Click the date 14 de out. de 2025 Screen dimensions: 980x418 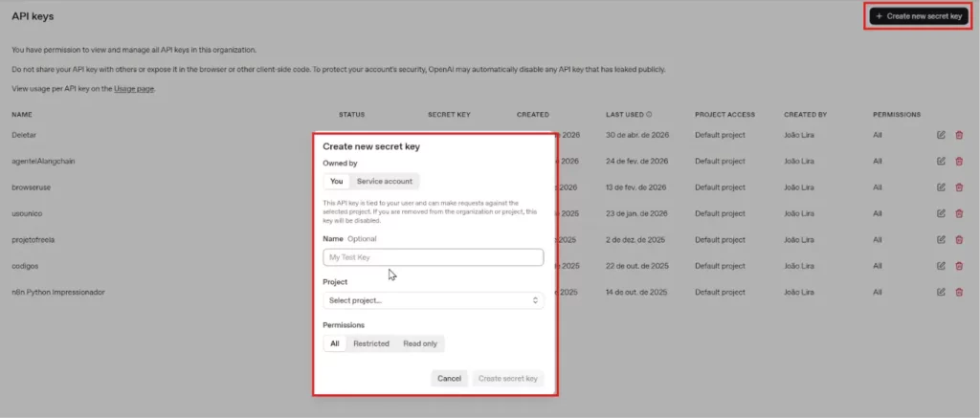pos(636,292)
